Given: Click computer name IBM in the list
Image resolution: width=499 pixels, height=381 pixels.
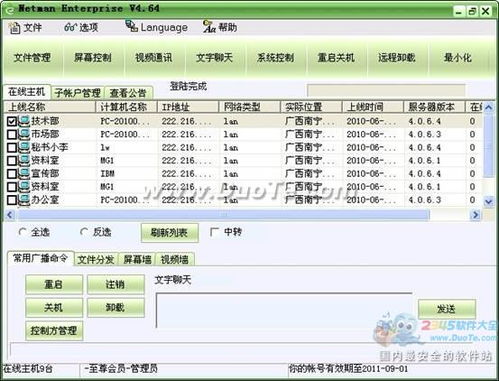Looking at the screenshot, I should coord(107,174).
